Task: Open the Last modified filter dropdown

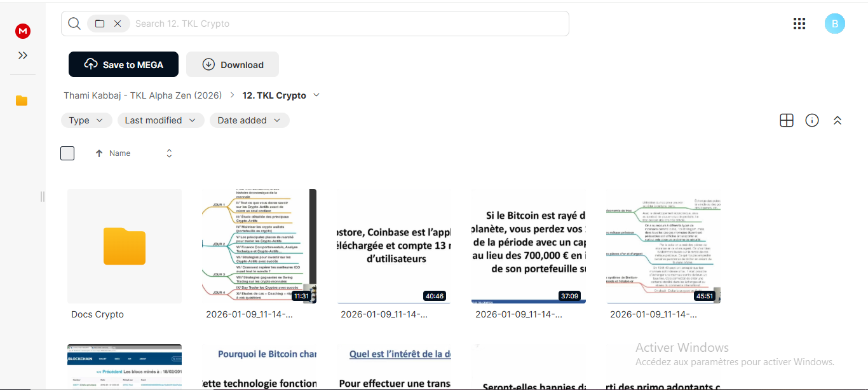Action: [x=161, y=120]
